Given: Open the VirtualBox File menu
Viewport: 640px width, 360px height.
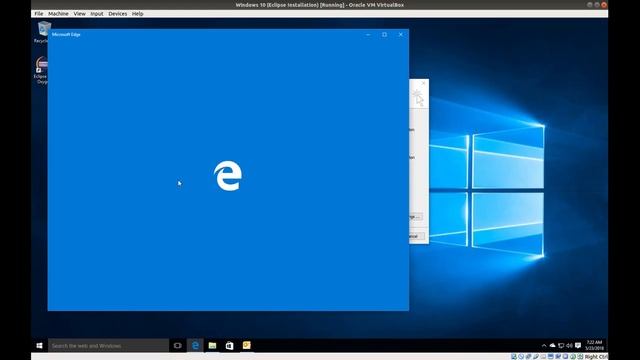Looking at the screenshot, I should coord(39,13).
